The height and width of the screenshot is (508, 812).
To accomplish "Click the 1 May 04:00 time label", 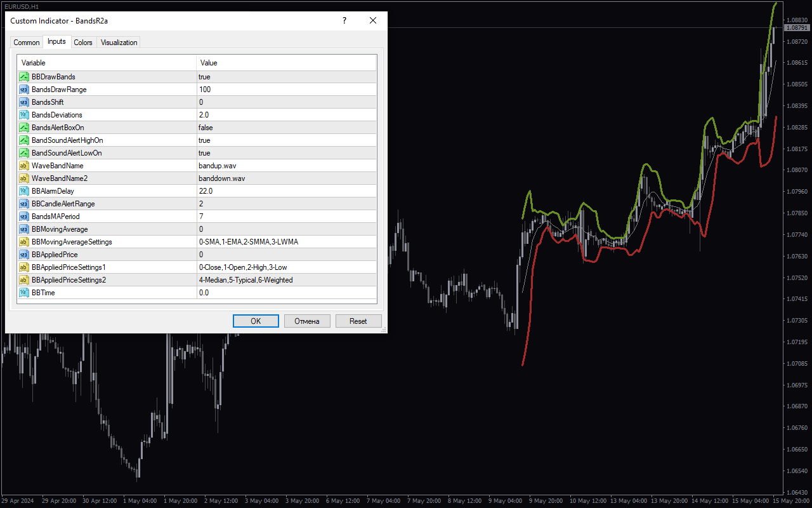I will point(140,500).
